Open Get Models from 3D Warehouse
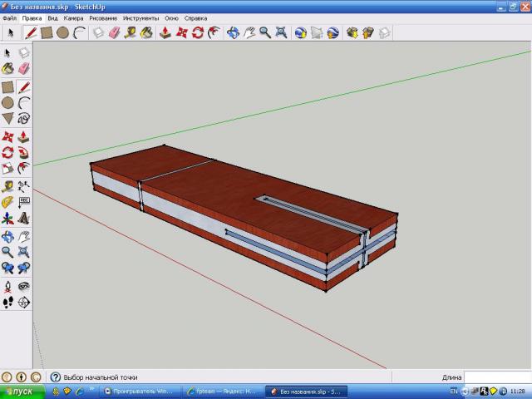This screenshot has width=532, height=399. (x=352, y=33)
